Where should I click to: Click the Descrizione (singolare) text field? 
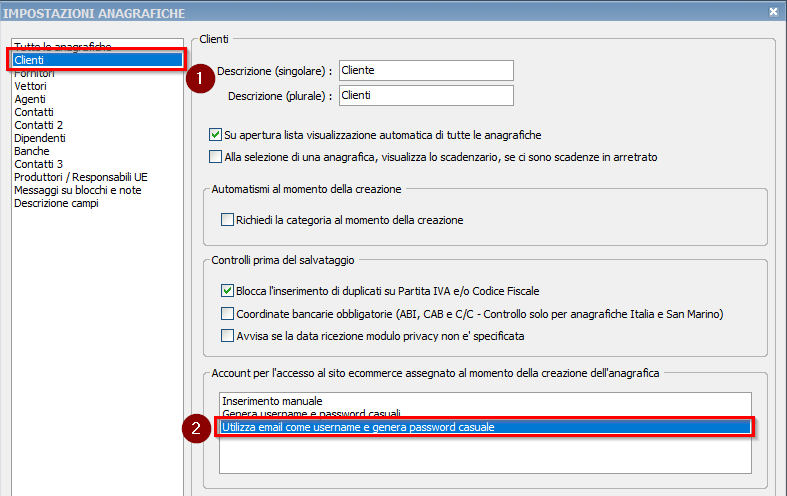tap(426, 70)
